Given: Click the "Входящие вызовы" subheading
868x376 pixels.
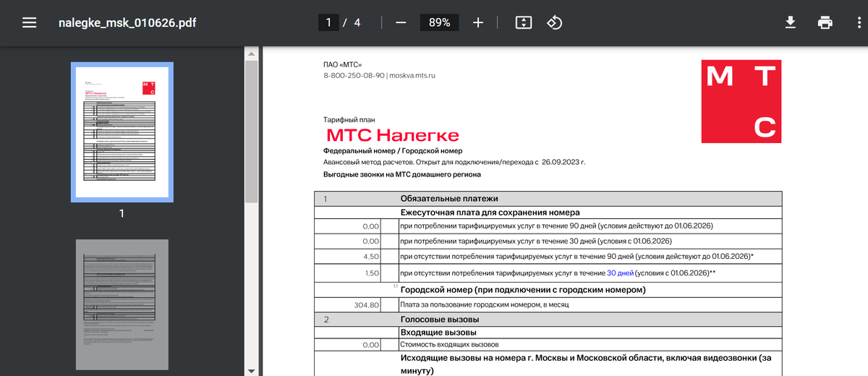Looking at the screenshot, I should tap(437, 331).
